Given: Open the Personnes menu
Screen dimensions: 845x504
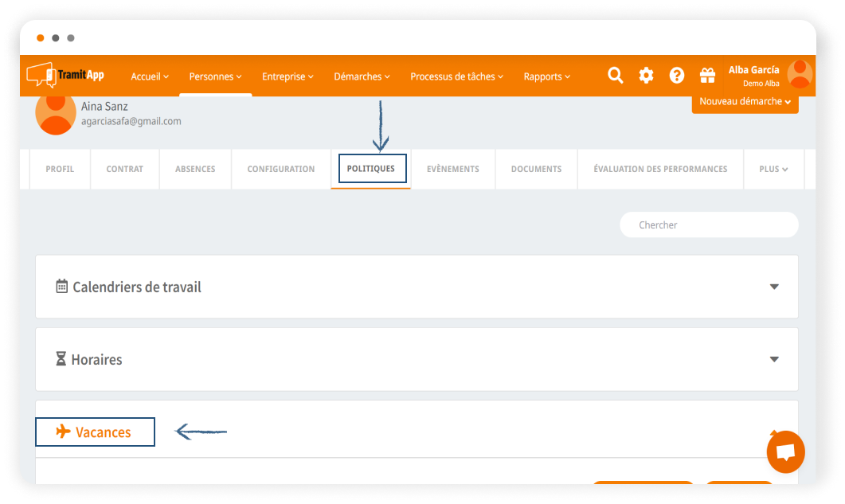Looking at the screenshot, I should (215, 76).
